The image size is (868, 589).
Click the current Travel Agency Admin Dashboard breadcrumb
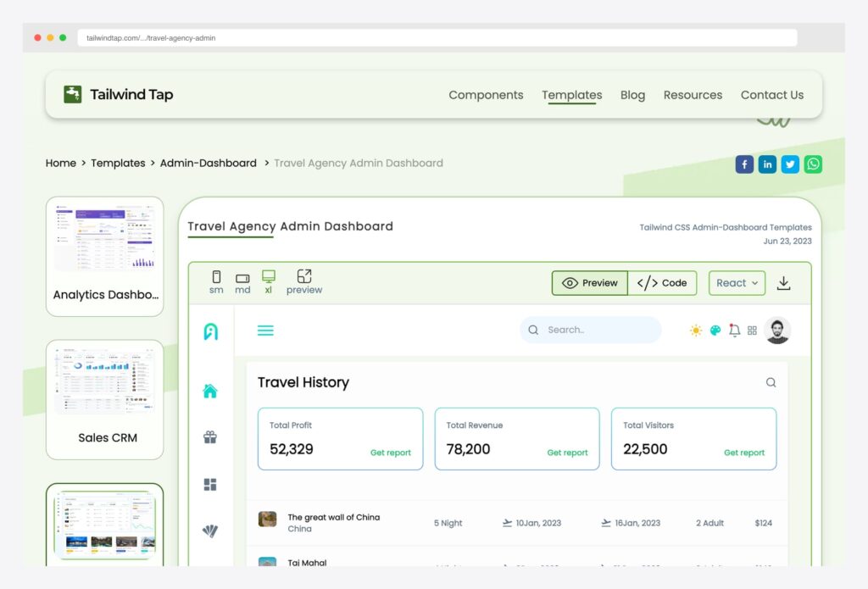click(x=359, y=164)
